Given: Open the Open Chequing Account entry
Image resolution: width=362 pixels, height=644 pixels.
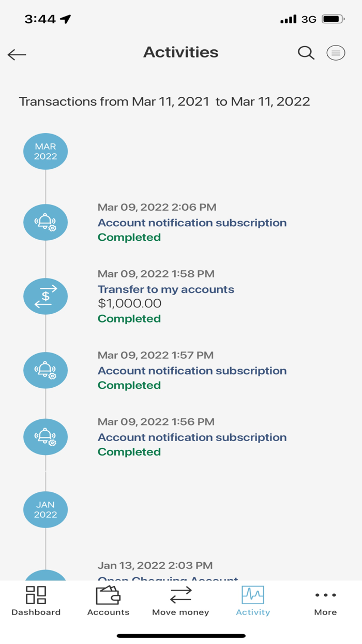Looking at the screenshot, I should pos(168,579).
